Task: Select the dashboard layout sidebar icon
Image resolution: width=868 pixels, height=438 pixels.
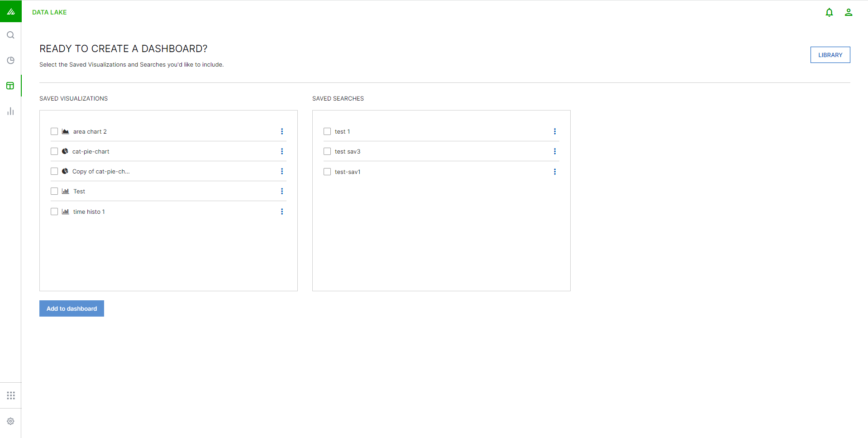Action: 10,86
